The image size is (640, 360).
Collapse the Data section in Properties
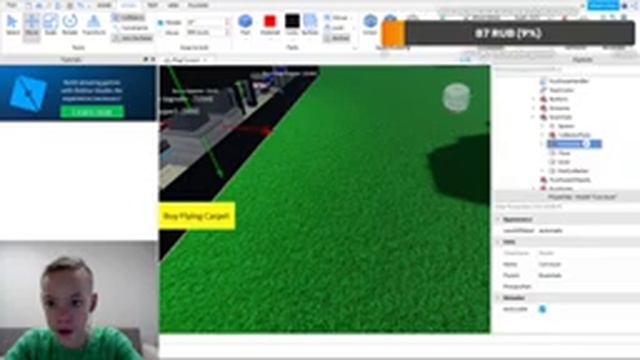(x=498, y=242)
